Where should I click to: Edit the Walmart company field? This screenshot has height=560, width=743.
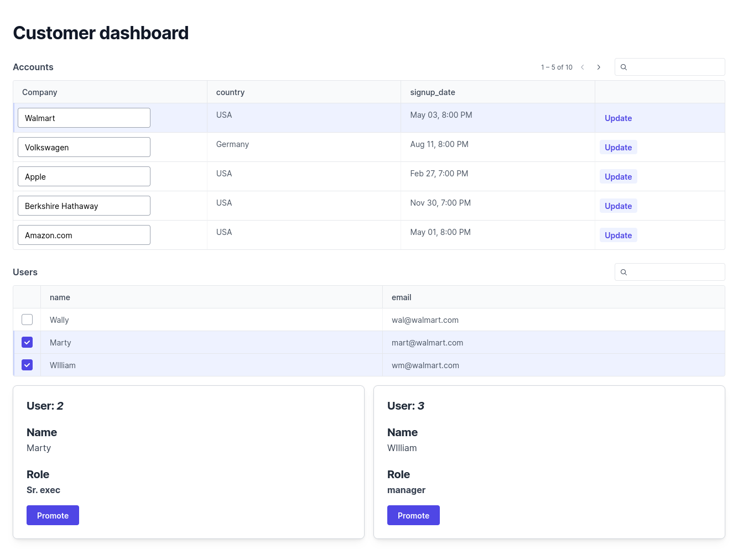click(x=84, y=118)
